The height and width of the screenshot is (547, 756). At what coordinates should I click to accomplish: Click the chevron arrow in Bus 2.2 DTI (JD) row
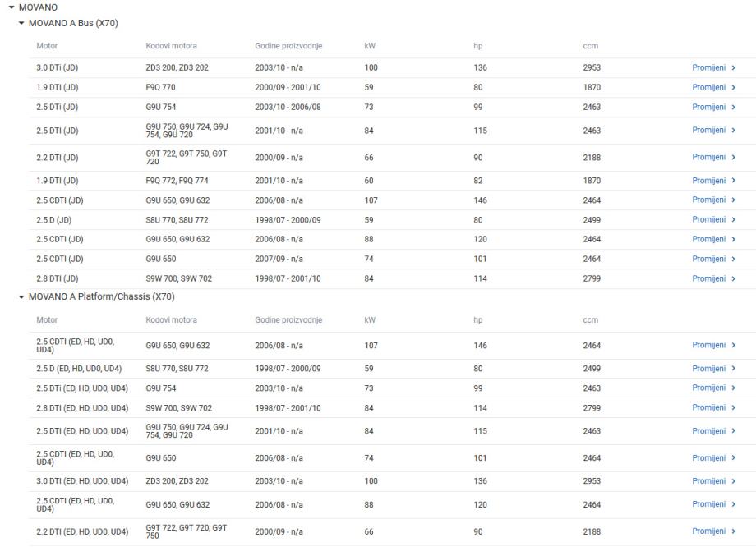733,157
